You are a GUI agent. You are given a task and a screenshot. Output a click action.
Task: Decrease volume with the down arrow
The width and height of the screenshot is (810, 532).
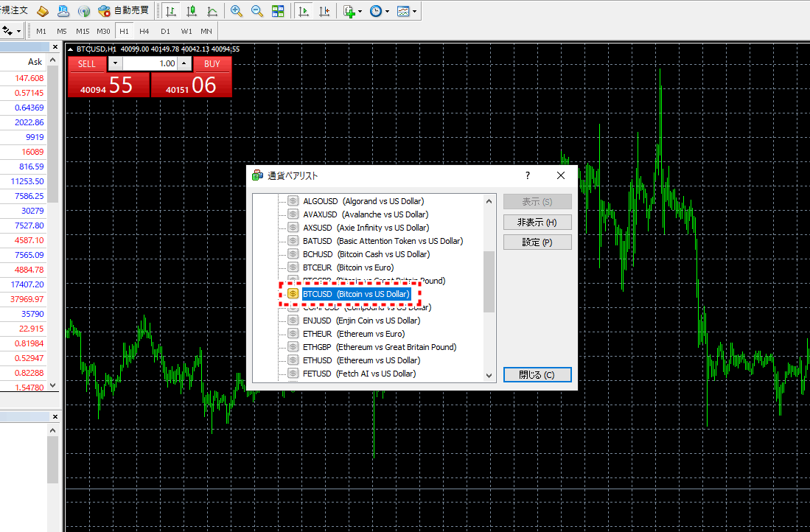[x=115, y=63]
